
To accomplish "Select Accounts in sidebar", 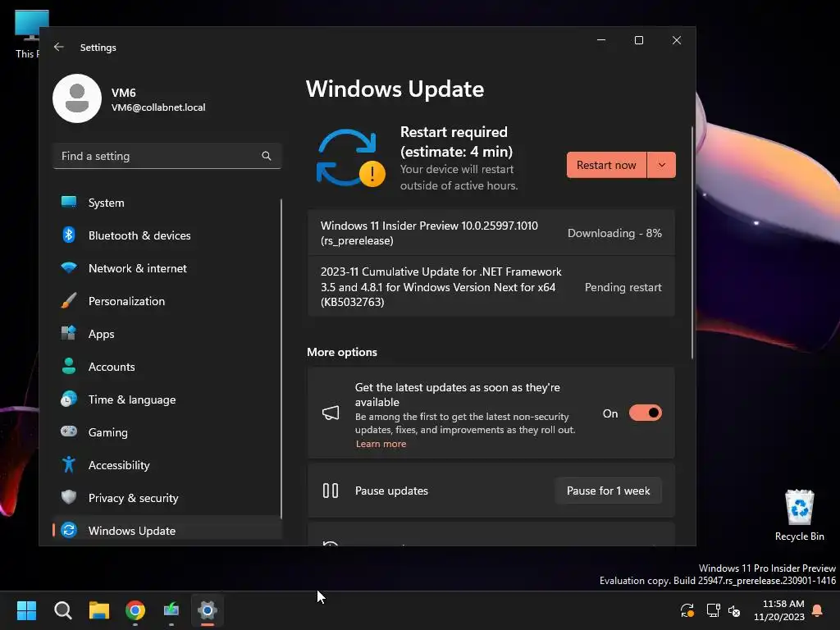I will pyautogui.click(x=167, y=367).
